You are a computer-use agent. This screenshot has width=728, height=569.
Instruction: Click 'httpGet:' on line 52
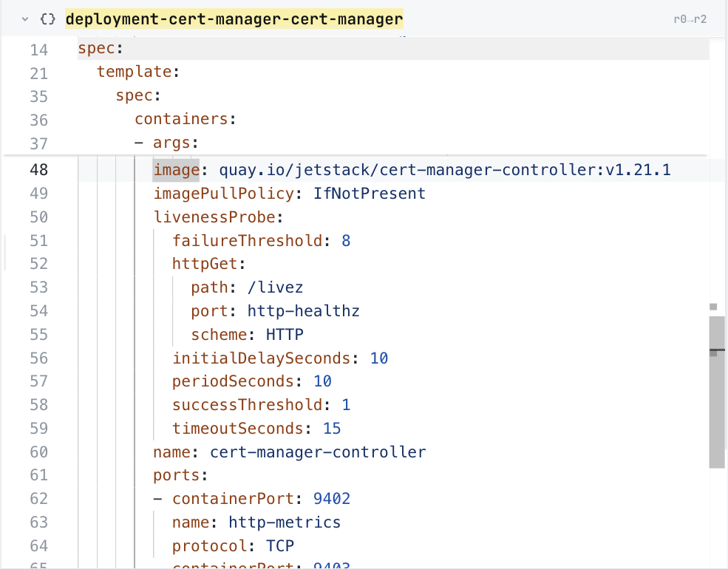click(x=208, y=264)
